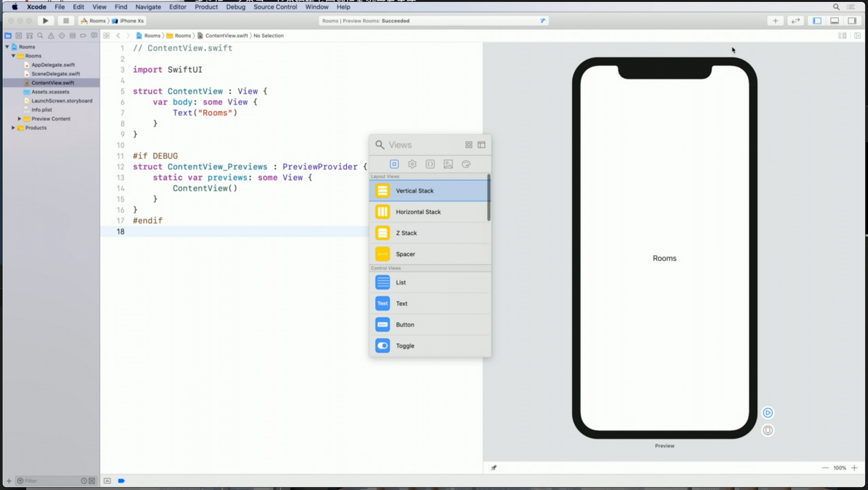Screen dimensions: 868x490
Task: Start live preview on canvas
Action: [768, 413]
